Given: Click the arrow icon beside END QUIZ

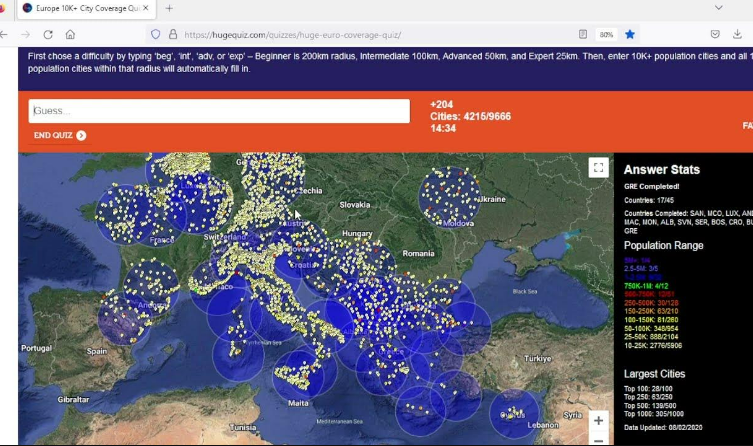Looking at the screenshot, I should 81,136.
